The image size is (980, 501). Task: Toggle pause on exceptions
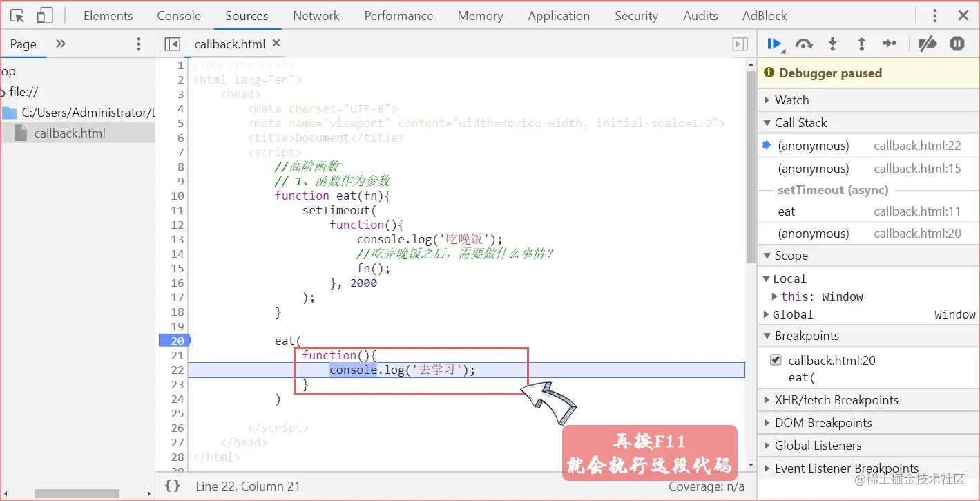[957, 44]
